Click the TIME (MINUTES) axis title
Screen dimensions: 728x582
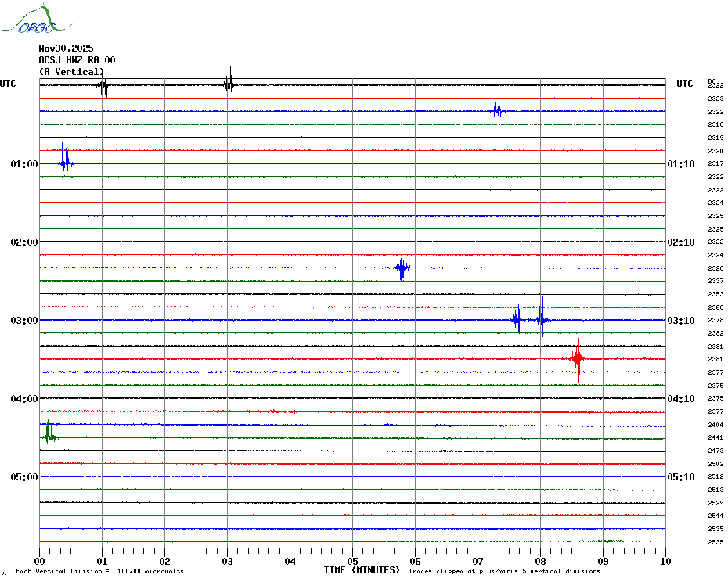362,570
